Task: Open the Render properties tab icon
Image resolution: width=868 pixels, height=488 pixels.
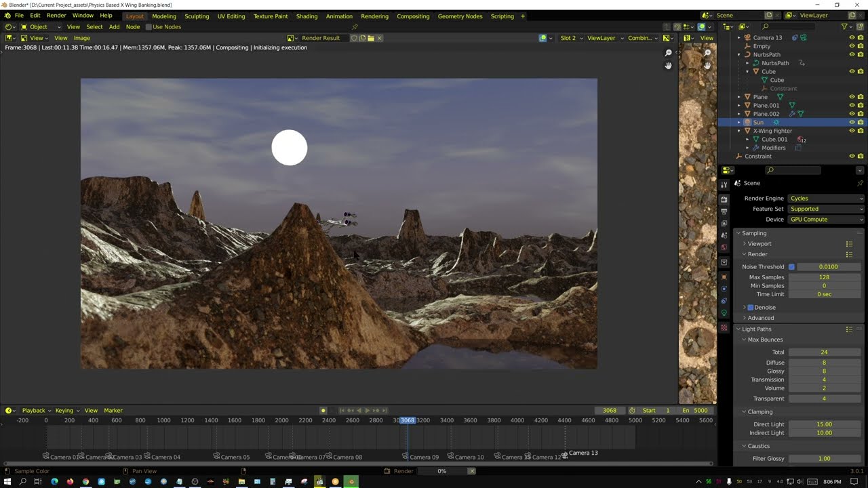Action: [724, 200]
